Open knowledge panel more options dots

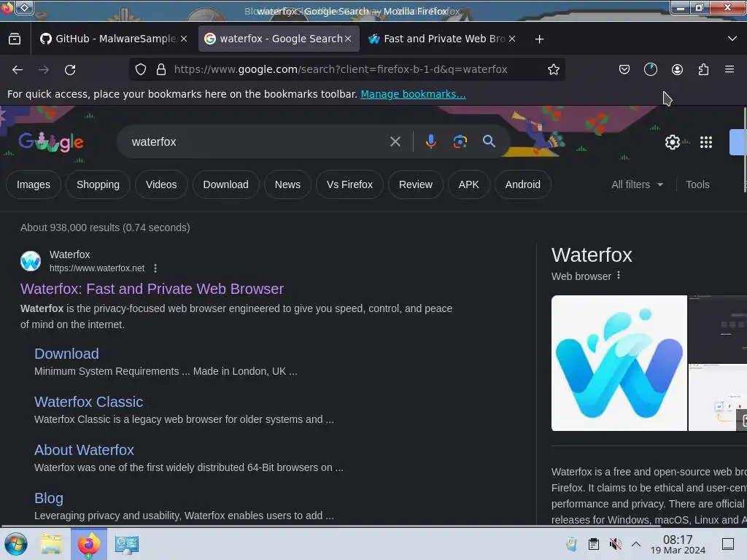tap(619, 275)
